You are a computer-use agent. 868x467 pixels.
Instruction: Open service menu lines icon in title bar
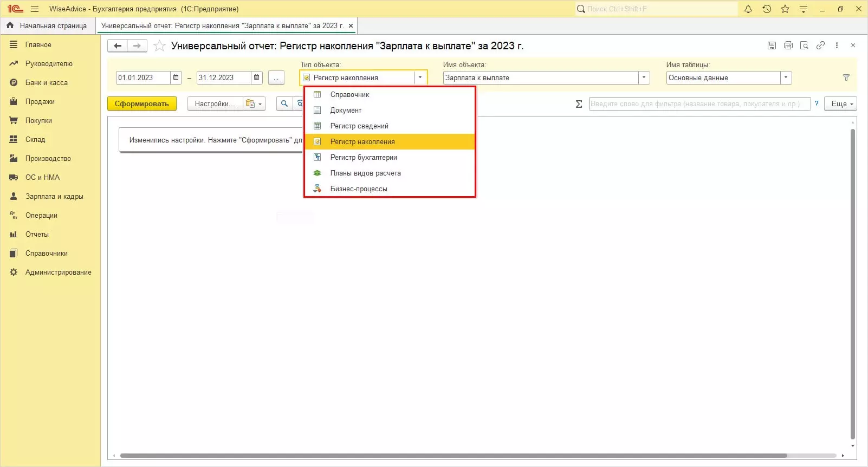point(804,9)
